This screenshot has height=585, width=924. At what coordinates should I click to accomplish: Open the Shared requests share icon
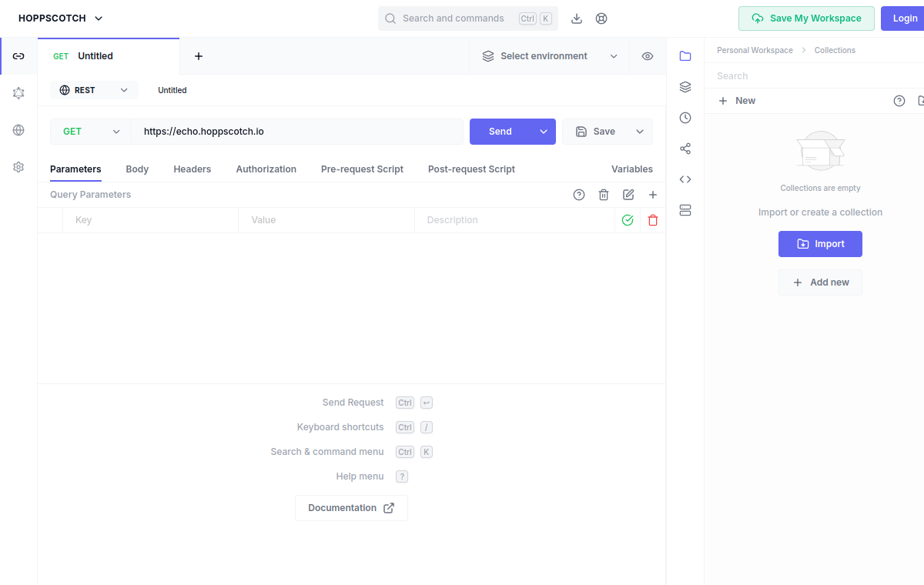click(685, 149)
